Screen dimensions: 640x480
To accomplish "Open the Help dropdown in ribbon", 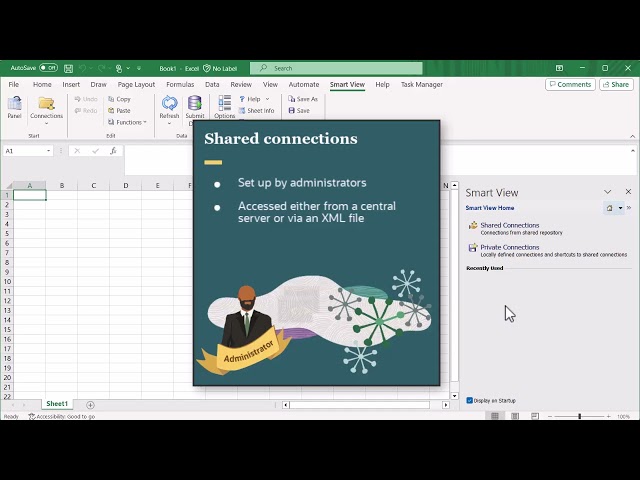I will 268,99.
